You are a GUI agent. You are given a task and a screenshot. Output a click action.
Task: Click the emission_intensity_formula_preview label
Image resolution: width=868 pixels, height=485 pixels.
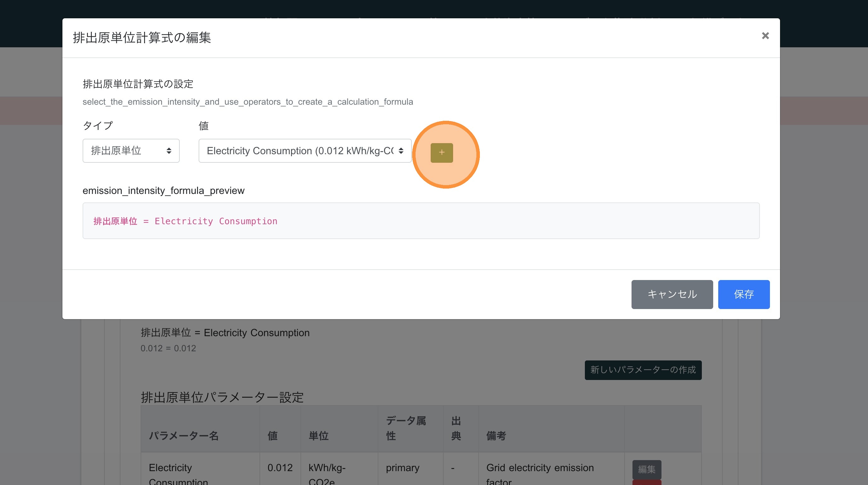coord(163,190)
